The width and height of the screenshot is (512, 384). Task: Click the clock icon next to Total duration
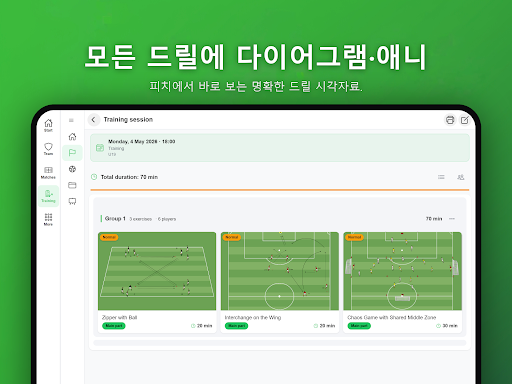(x=94, y=177)
